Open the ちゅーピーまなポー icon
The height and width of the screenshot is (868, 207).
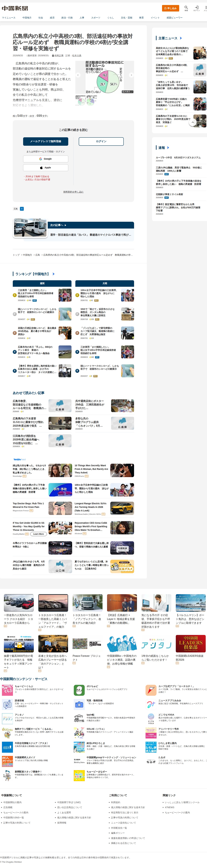coord(79,775)
